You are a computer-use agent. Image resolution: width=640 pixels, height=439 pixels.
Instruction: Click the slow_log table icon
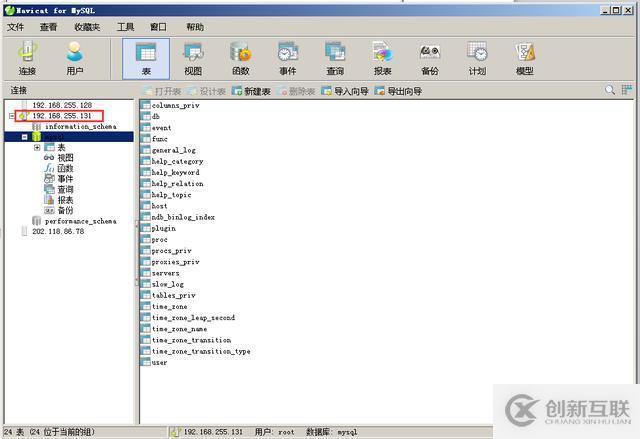[146, 284]
